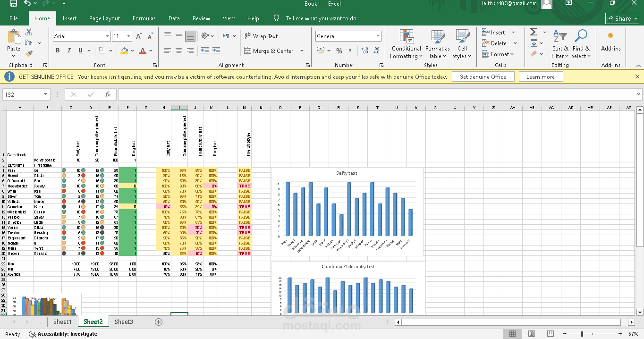Image resolution: width=644 pixels, height=339 pixels.
Task: Switch to the Page Layout tab
Action: (x=104, y=18)
